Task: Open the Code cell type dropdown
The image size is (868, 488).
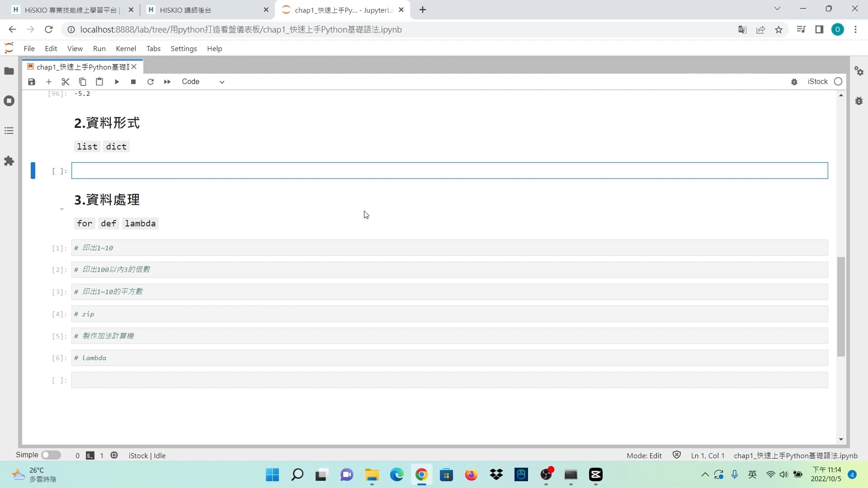Action: (203, 82)
